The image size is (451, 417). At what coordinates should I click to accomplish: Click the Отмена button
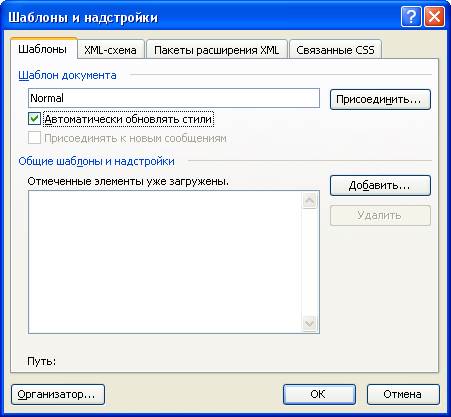pos(403,394)
